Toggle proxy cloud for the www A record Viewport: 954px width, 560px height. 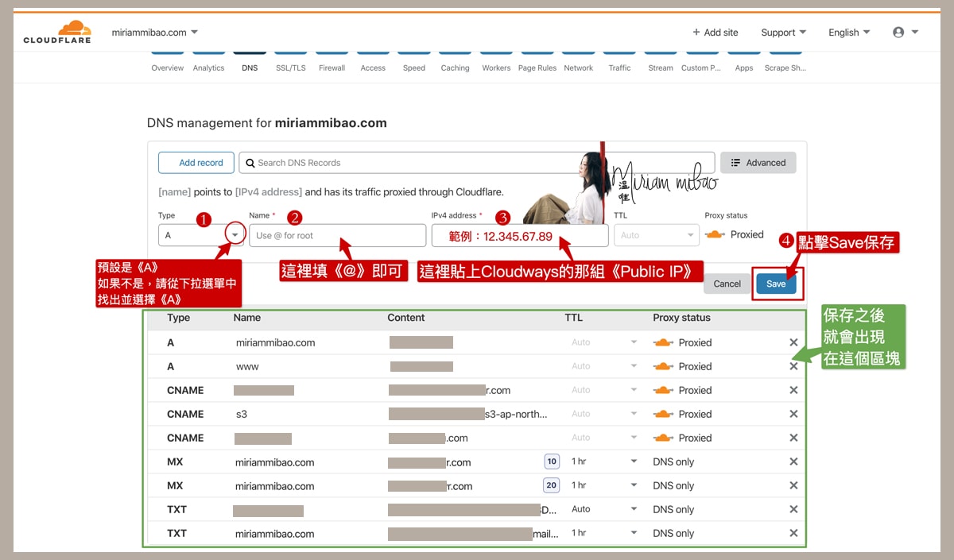coord(663,366)
